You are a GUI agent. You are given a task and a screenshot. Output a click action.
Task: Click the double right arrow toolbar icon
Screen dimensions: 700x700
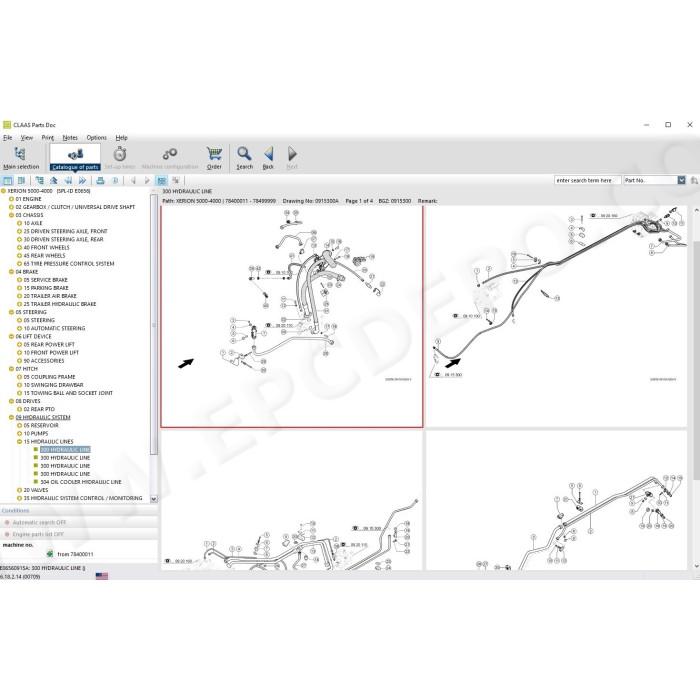pos(83,181)
